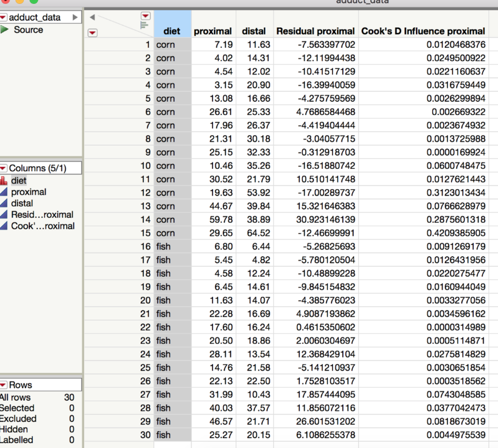Viewport: 498px width, 448px height.
Task: Open the row options red triangle in table corner
Action: click(x=92, y=33)
